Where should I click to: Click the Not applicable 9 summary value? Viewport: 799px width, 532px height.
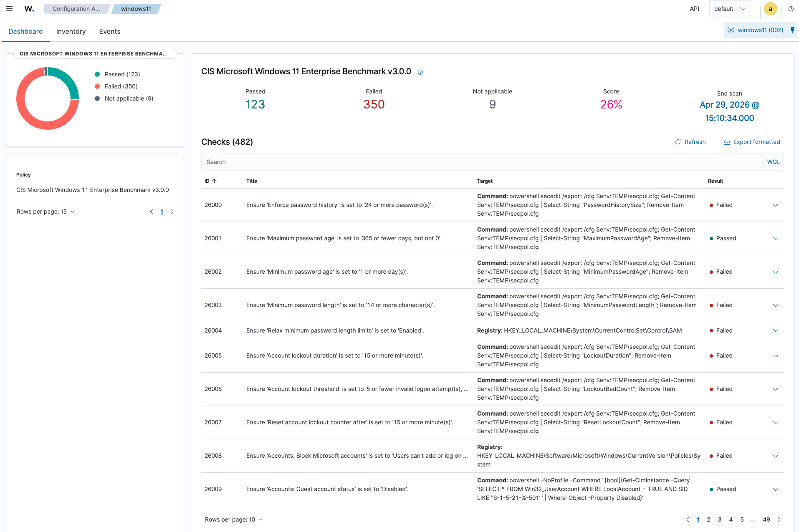click(x=493, y=104)
